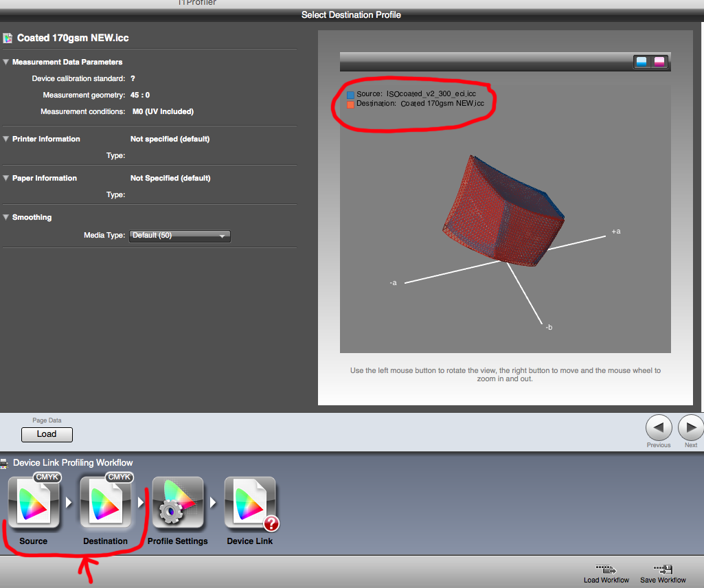Screen dimensions: 704x588
Task: Collapse the Measurement Data Parameters section
Action: pos(5,62)
